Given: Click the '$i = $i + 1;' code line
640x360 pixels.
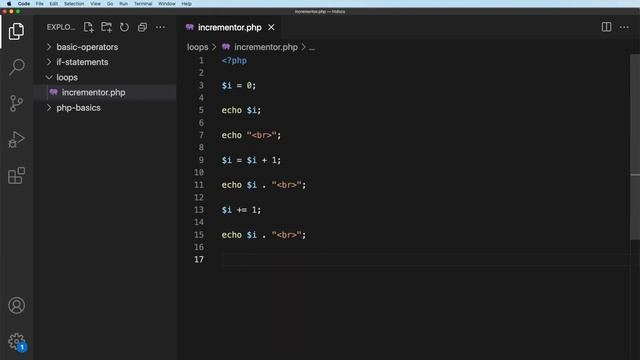Looking at the screenshot, I should pos(251,160).
